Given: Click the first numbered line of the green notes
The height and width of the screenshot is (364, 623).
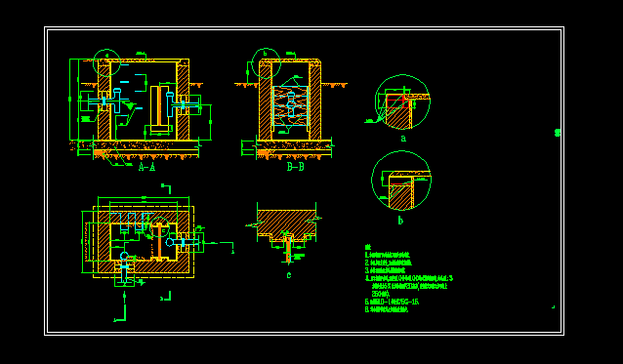Looking at the screenshot, I should (388, 256).
